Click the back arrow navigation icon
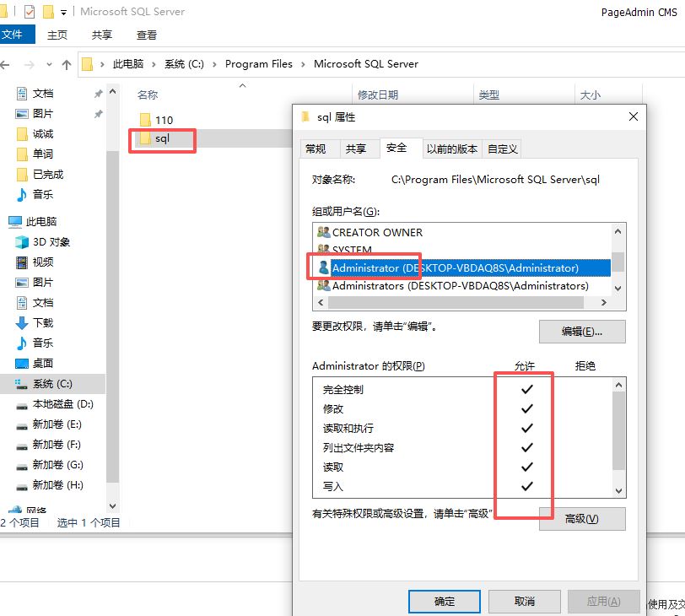685x616 pixels. pyautogui.click(x=8, y=64)
